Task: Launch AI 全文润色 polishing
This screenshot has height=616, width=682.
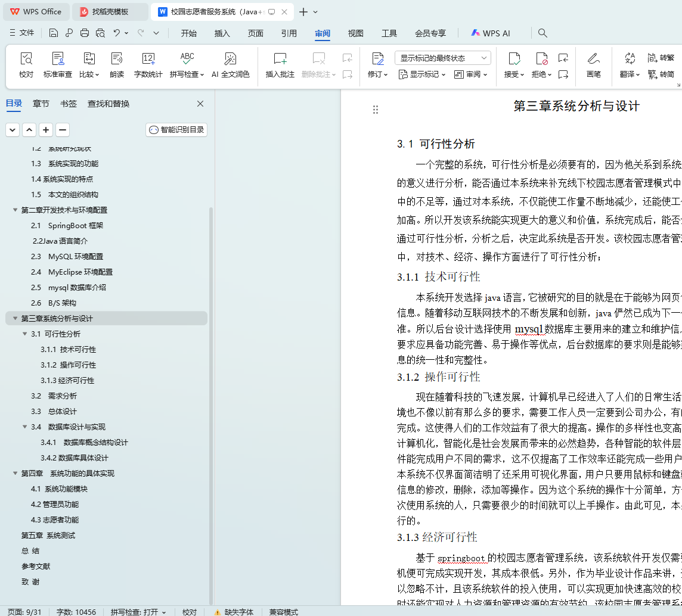Action: pos(231,65)
